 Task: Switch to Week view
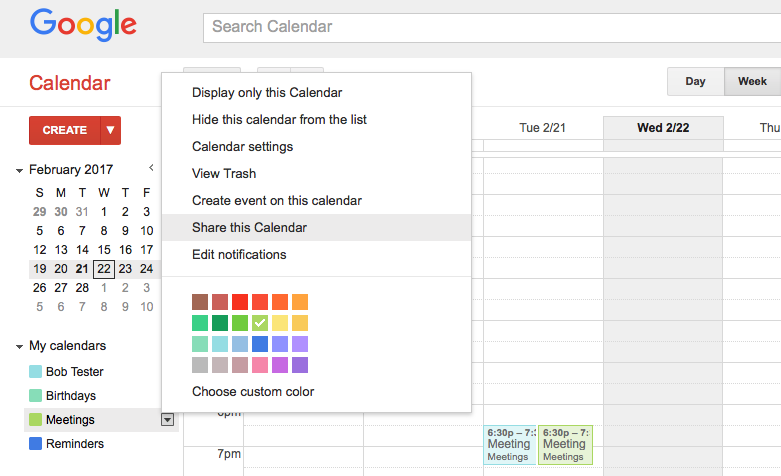tap(752, 81)
